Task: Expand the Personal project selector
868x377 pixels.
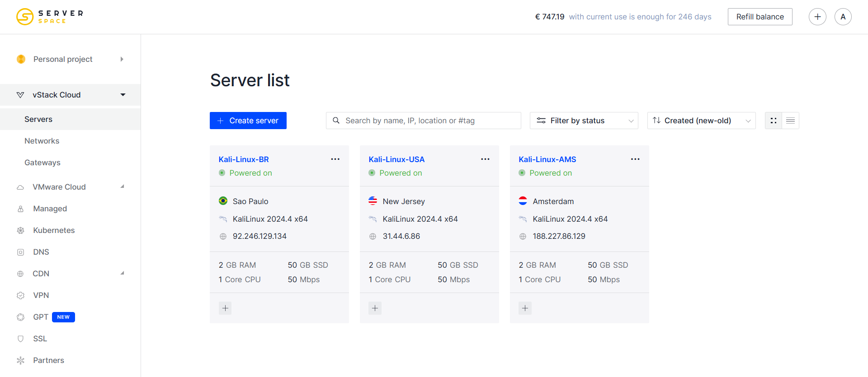Action: click(70, 59)
